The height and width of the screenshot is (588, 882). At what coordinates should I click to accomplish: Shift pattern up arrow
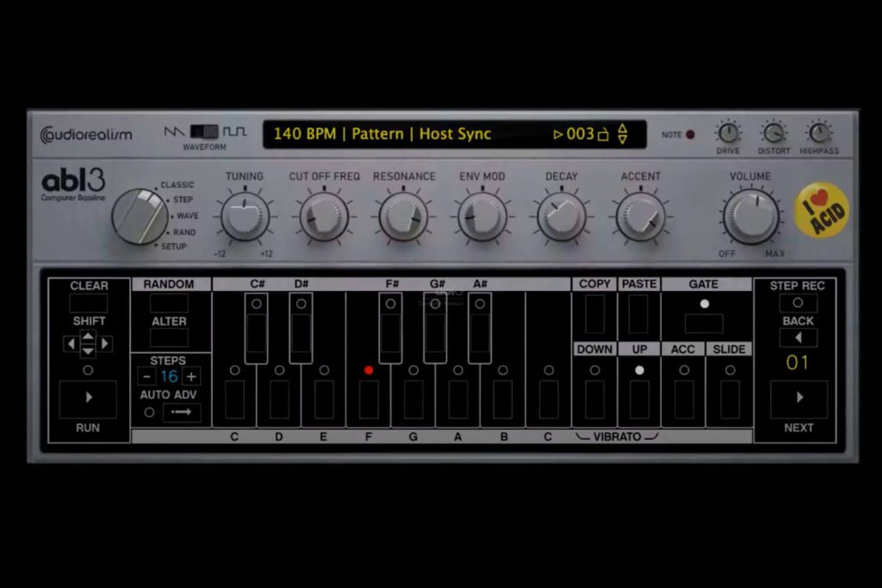[88, 337]
